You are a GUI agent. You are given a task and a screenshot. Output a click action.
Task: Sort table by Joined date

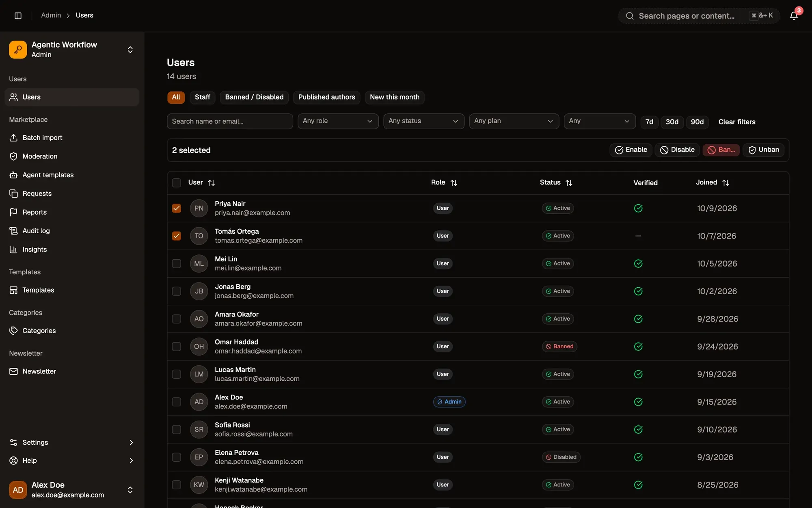click(713, 183)
